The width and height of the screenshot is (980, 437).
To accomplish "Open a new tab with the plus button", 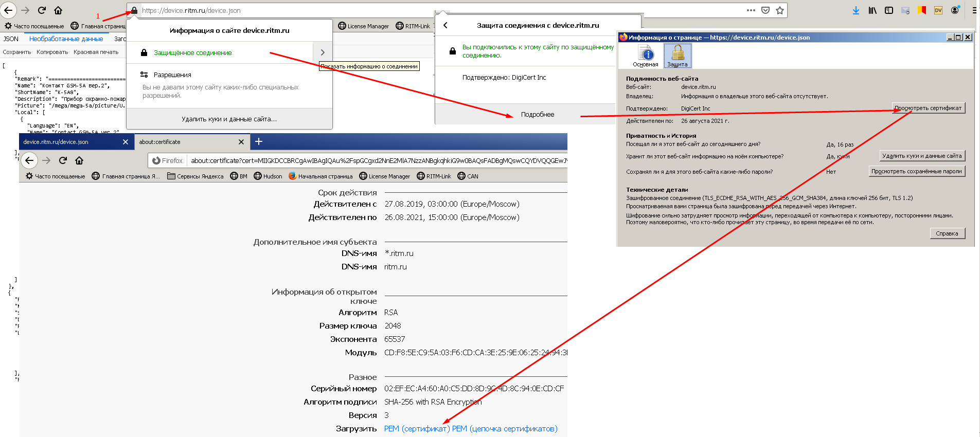I will [259, 141].
